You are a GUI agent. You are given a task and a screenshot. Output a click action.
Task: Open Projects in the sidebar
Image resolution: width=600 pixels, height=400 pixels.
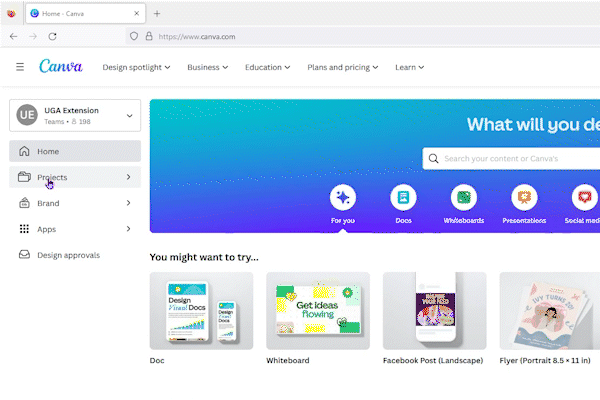[x=75, y=177]
